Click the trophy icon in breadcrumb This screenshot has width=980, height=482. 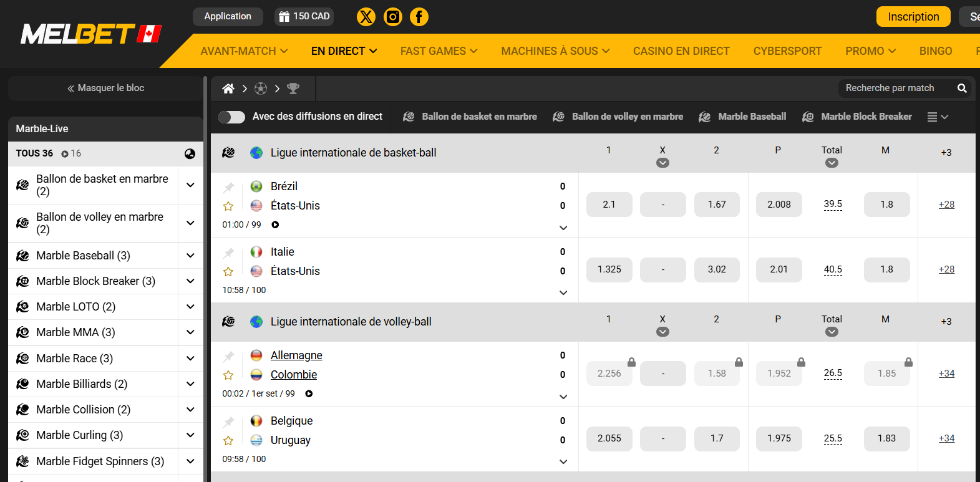[x=293, y=89]
